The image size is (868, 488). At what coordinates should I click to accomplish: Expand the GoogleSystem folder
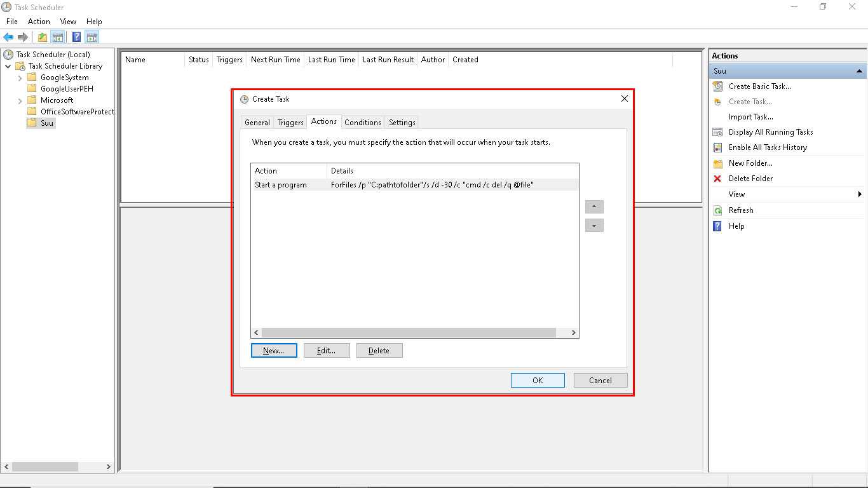19,77
